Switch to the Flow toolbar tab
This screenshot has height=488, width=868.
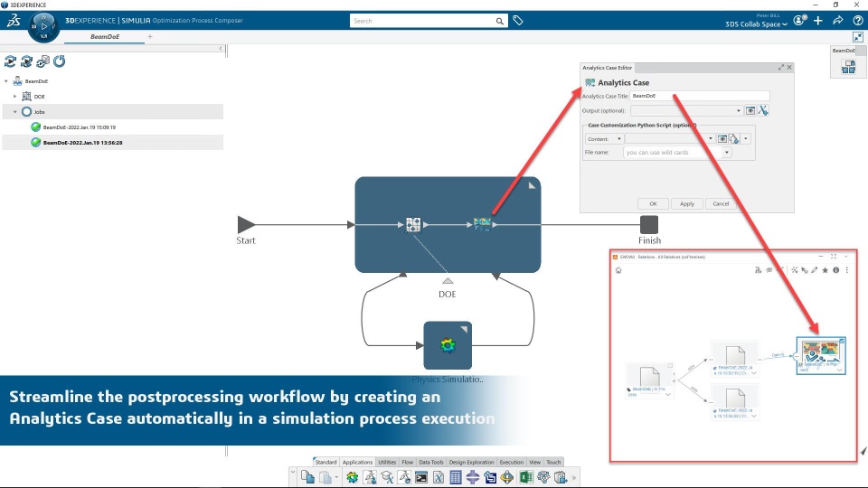point(408,462)
